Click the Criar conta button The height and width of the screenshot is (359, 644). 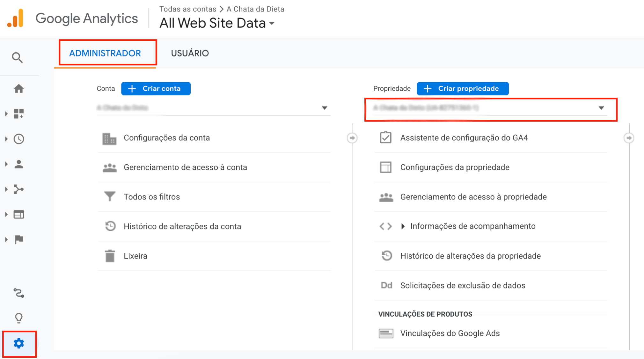(156, 89)
